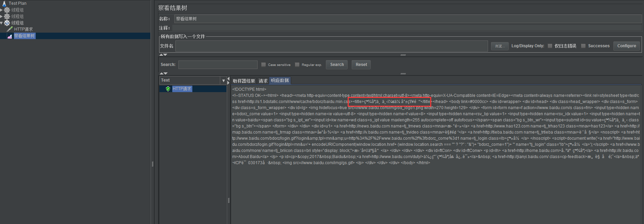Viewport: 644px width, 224px height.
Task: Switch to the 请求 tab
Action: pyautogui.click(x=263, y=81)
